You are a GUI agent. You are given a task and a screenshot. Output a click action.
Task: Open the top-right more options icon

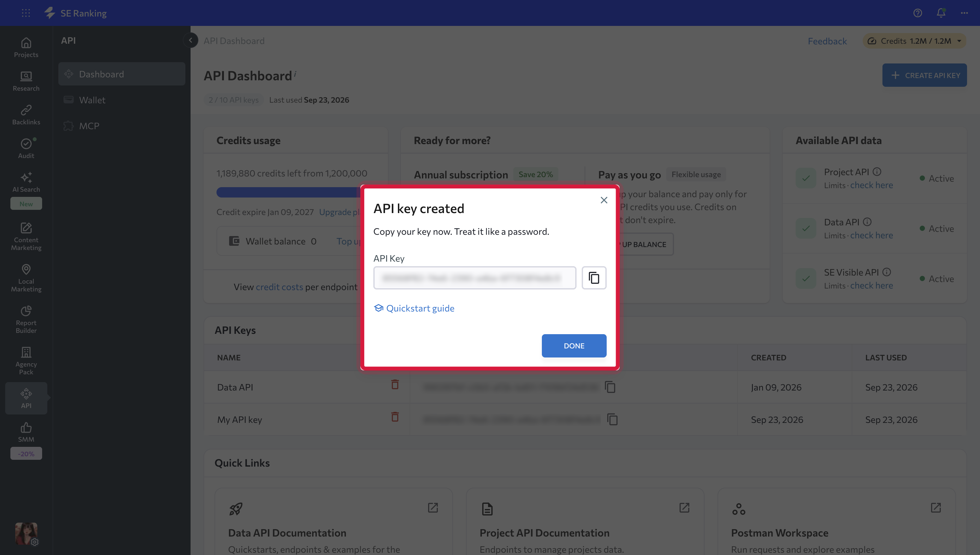coord(964,13)
